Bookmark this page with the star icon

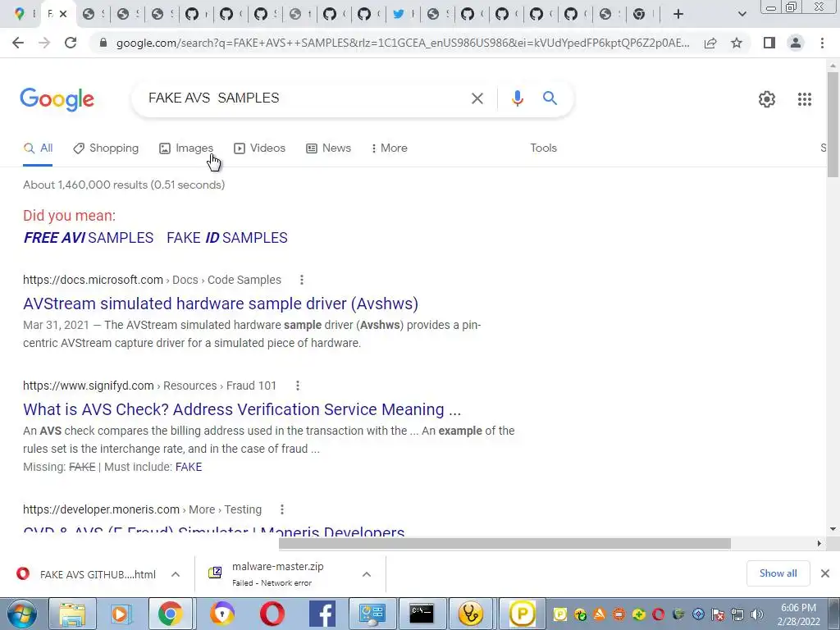[x=737, y=43]
